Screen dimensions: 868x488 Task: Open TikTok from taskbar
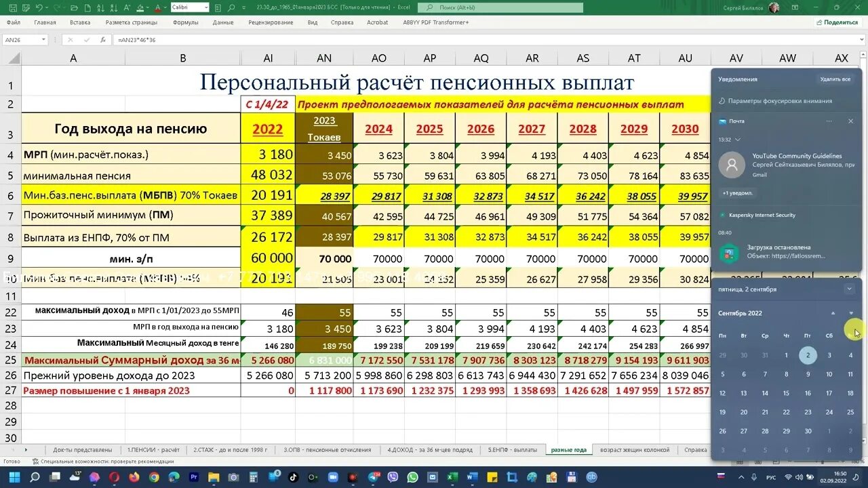(x=293, y=477)
